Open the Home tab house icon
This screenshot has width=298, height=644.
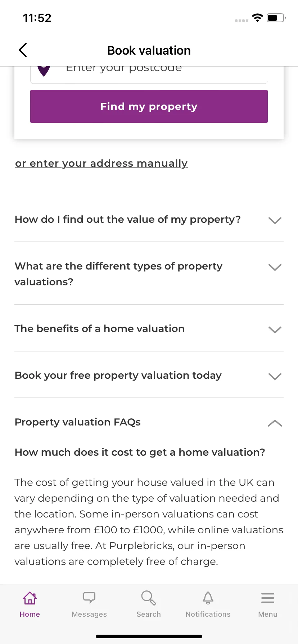click(x=30, y=598)
